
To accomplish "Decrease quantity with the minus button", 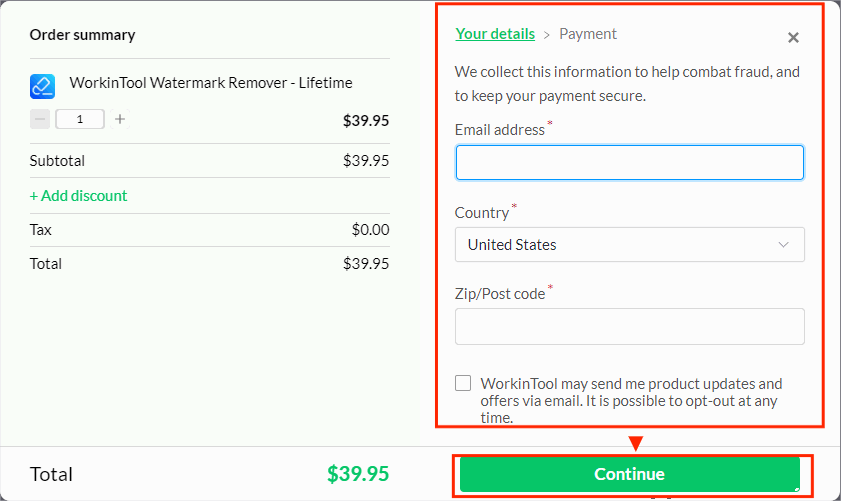I will tap(40, 119).
